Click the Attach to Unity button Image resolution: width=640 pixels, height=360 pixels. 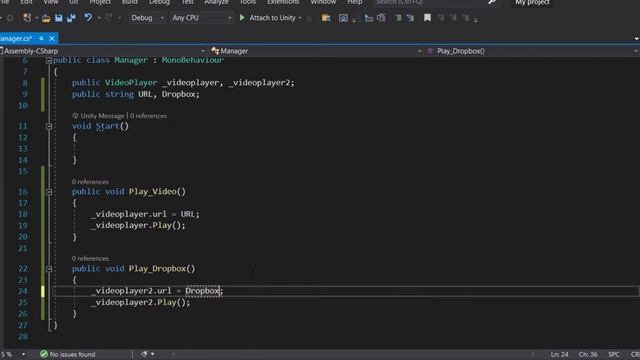point(272,18)
